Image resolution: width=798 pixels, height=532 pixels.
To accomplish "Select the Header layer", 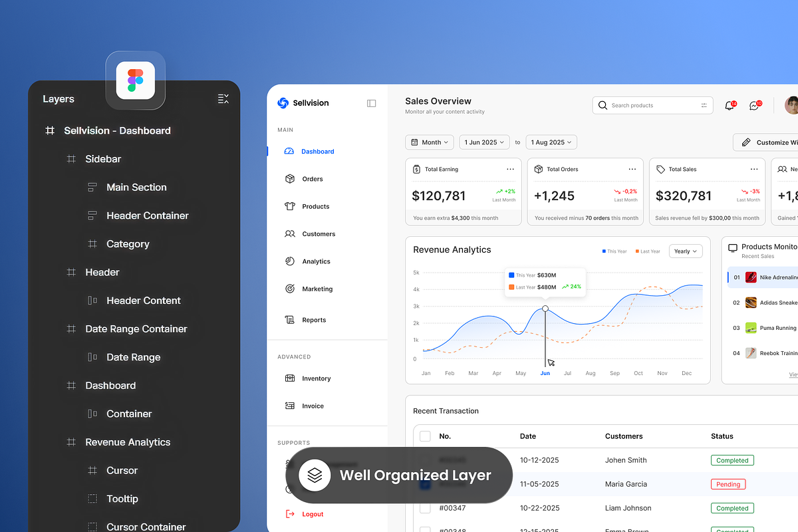I will [x=102, y=272].
